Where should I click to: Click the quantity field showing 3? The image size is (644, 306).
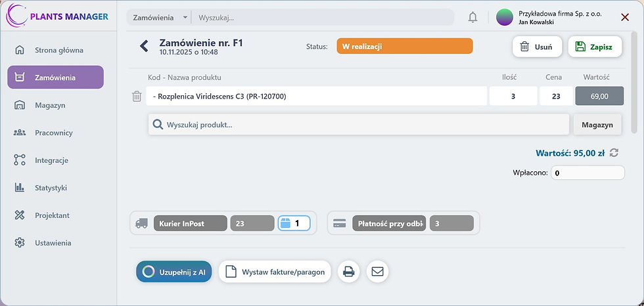(x=513, y=97)
